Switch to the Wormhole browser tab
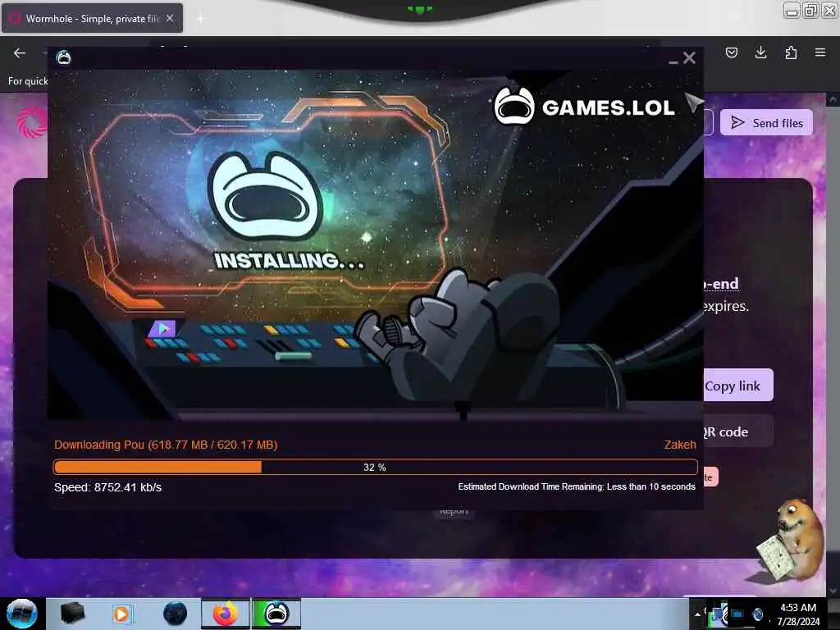The width and height of the screenshot is (840, 630). (92, 18)
